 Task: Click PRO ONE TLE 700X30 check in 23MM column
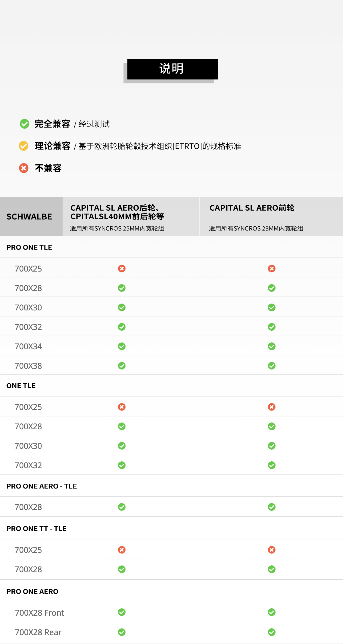click(x=272, y=307)
